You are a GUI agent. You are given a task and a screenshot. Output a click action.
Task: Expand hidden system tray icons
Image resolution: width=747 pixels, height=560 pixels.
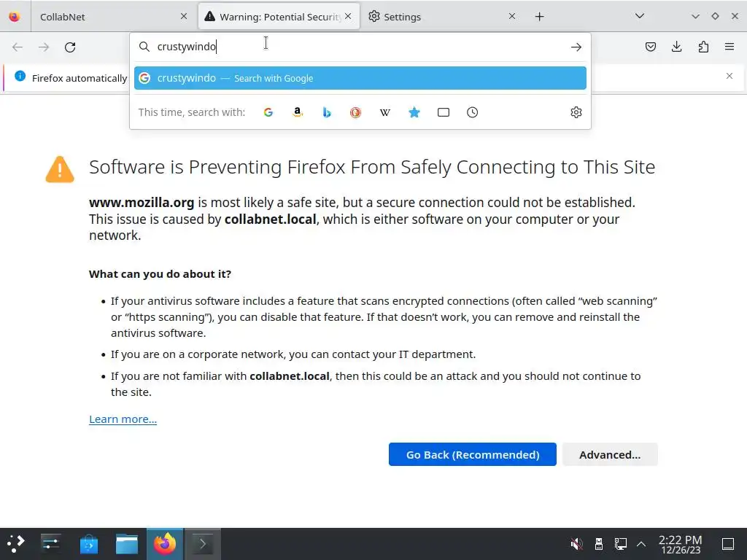641,544
